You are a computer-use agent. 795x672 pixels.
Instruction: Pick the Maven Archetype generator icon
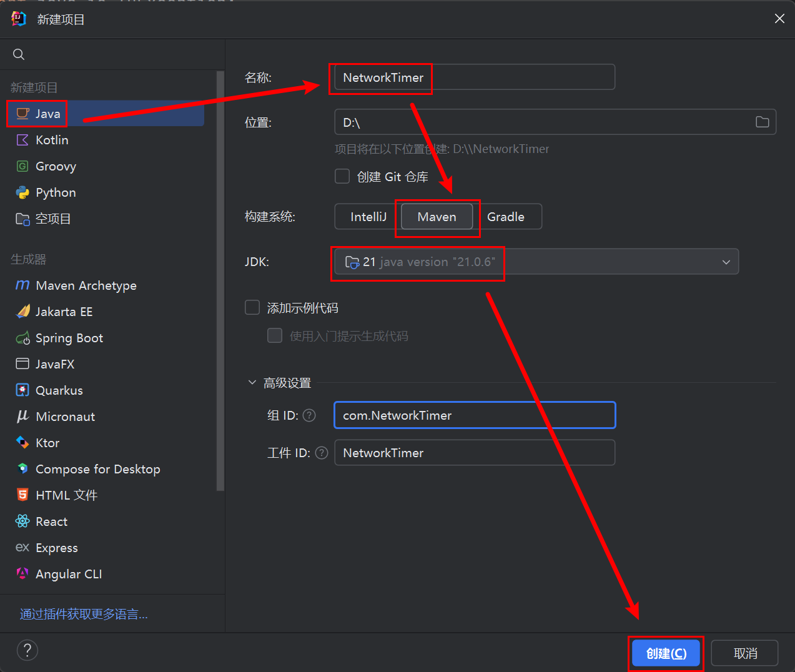point(22,285)
